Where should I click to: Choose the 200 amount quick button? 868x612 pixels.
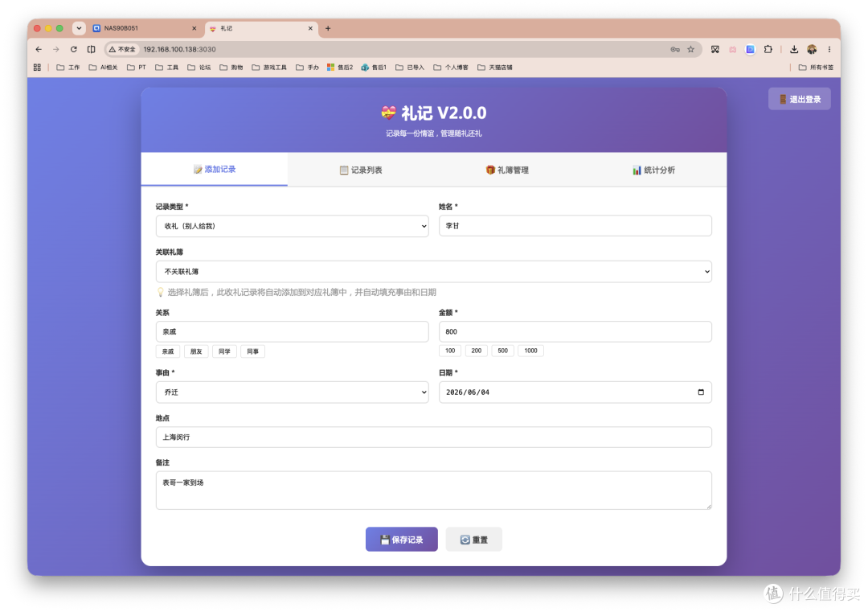tap(476, 351)
